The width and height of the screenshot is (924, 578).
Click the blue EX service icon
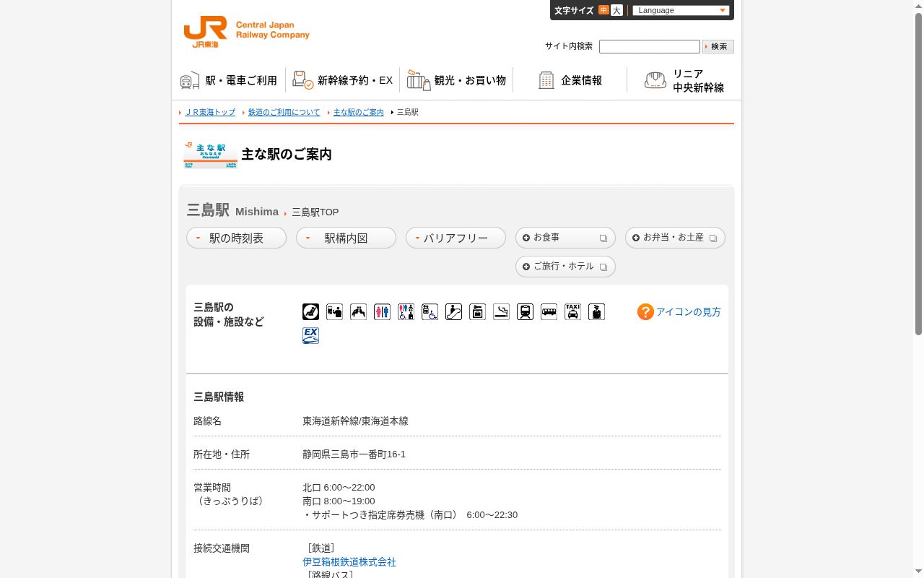point(310,335)
